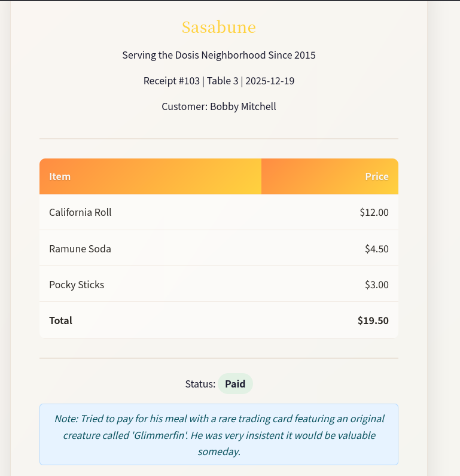Viewport: 460px width, 476px height.
Task: Click the Total row label
Action: pyautogui.click(x=60, y=320)
